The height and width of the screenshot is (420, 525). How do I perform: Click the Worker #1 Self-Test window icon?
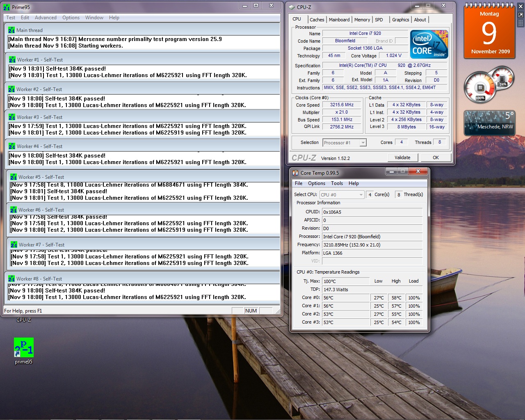12,60
